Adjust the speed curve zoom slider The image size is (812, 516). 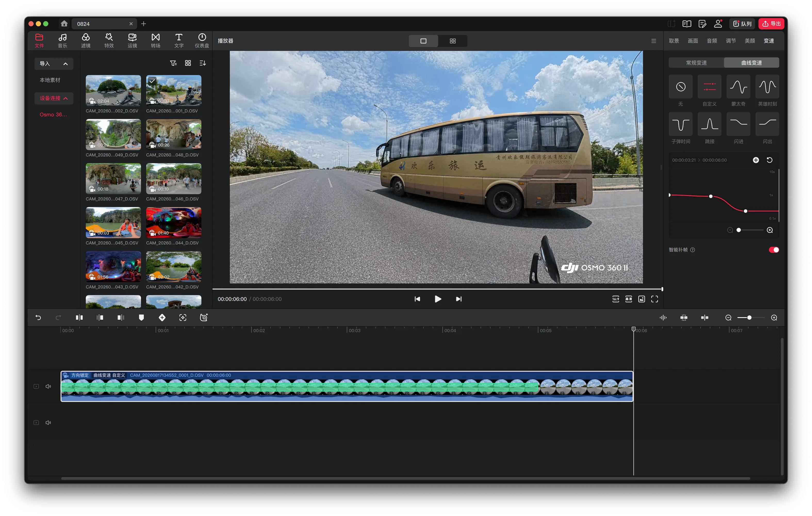[x=739, y=230]
